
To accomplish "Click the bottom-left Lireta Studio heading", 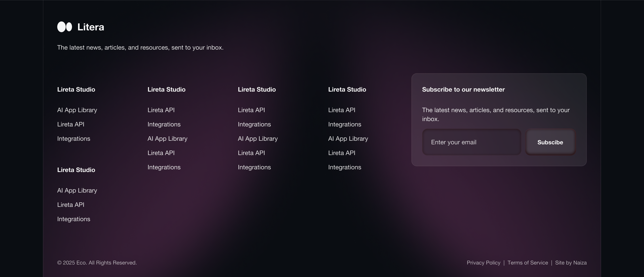I will coord(76,170).
